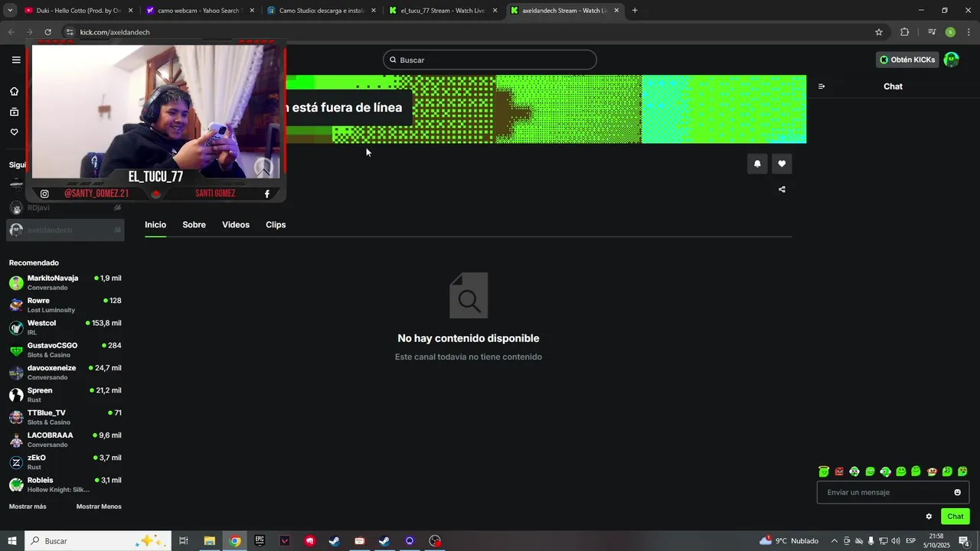Open Robleis Hollow Knight channel
The image size is (980, 551).
[65, 484]
